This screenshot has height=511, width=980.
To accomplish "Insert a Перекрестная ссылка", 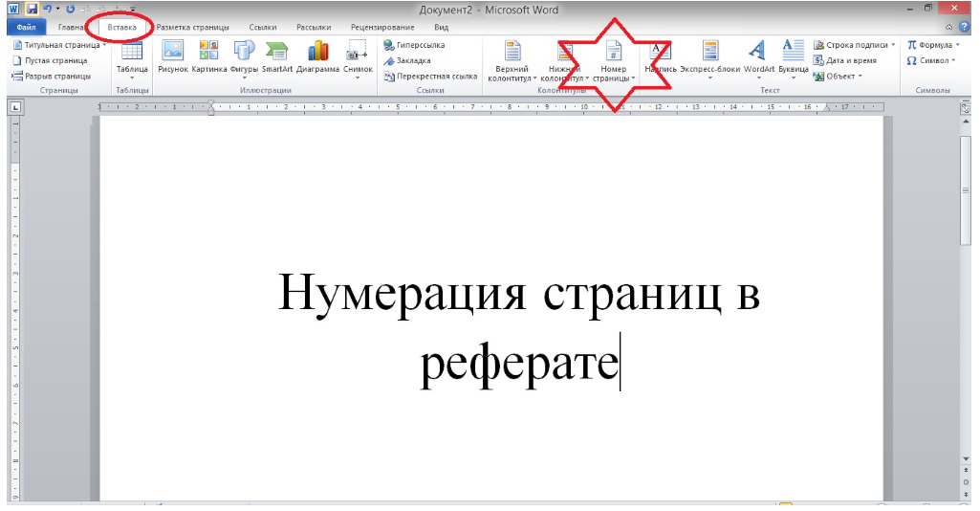I will point(430,77).
